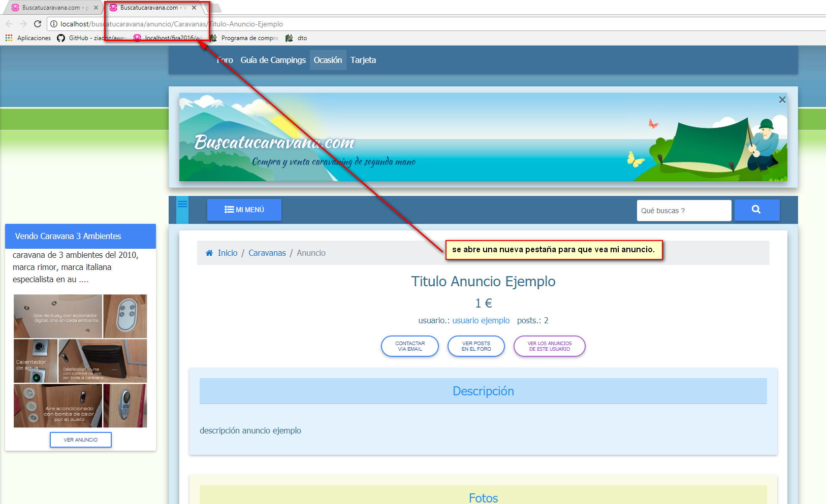Close the first browser tab

click(96, 8)
